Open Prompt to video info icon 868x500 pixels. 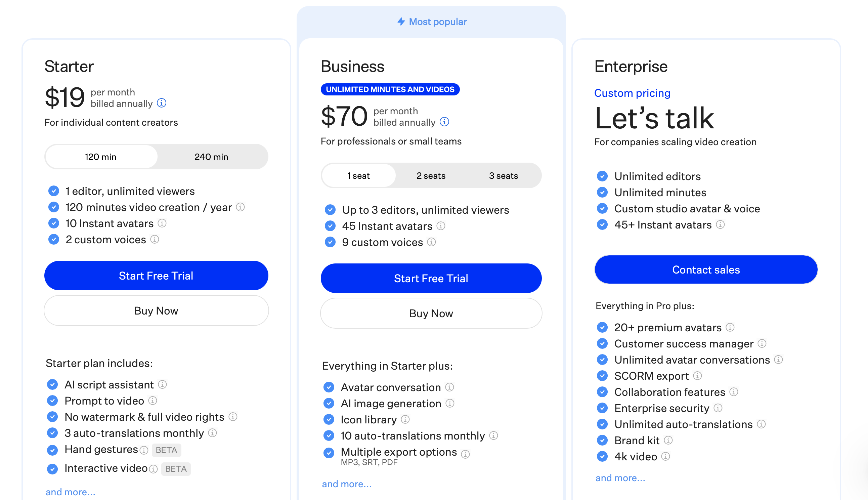coord(153,401)
